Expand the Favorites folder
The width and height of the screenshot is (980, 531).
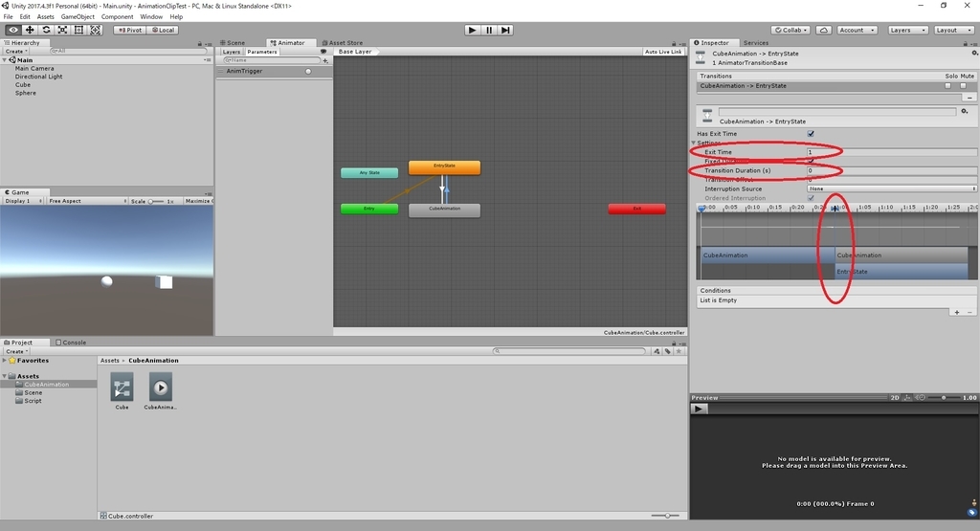(x=5, y=361)
